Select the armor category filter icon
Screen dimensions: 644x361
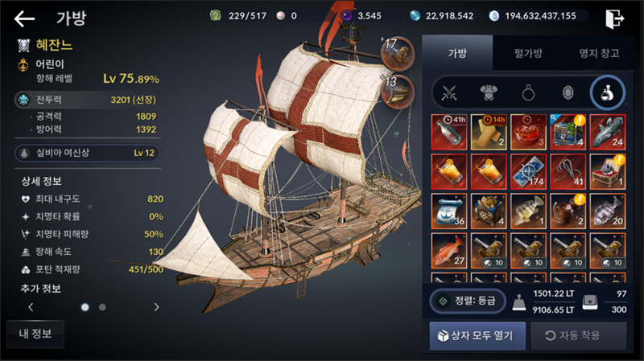pyautogui.click(x=489, y=93)
